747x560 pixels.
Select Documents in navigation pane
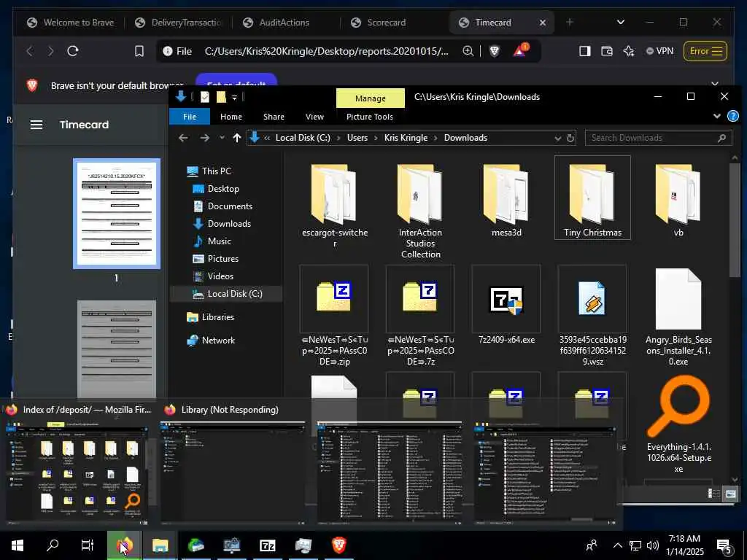(x=229, y=206)
